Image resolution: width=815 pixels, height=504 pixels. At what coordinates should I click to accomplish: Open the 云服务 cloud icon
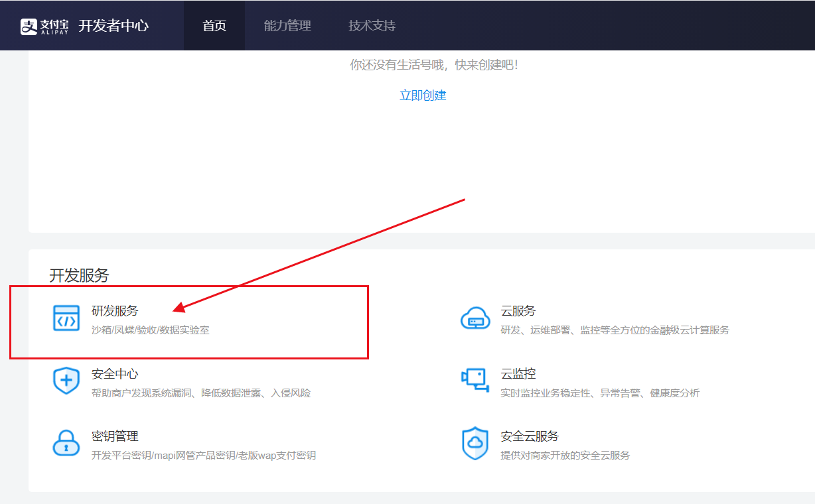[x=475, y=318]
